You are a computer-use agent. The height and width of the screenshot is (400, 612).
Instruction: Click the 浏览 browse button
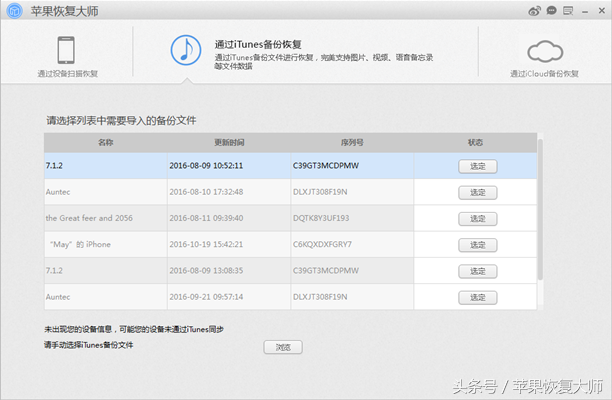click(x=283, y=347)
